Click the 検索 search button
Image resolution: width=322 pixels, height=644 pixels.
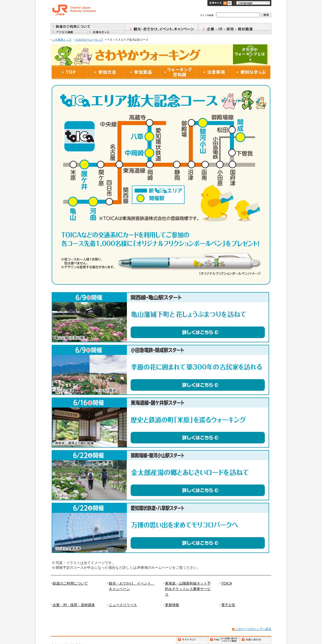click(x=266, y=15)
